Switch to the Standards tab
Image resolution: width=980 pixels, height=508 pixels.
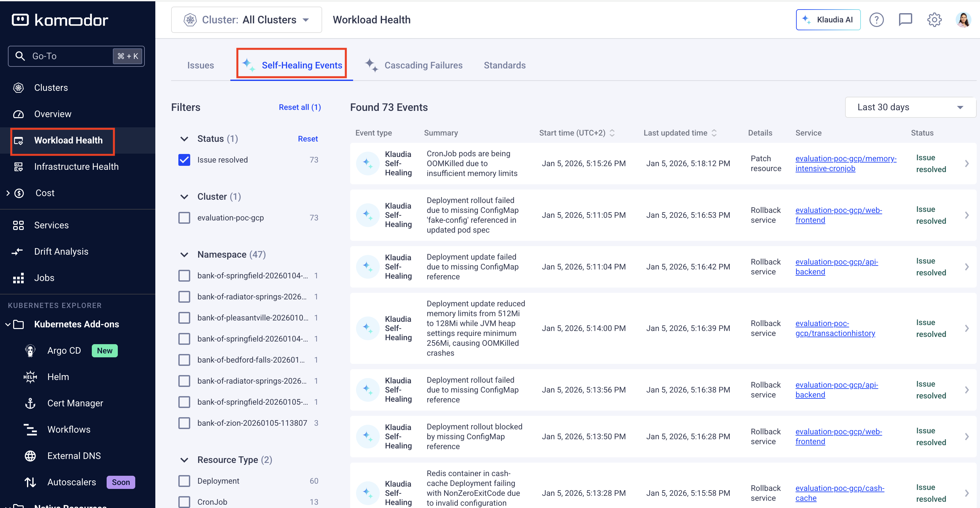tap(504, 65)
